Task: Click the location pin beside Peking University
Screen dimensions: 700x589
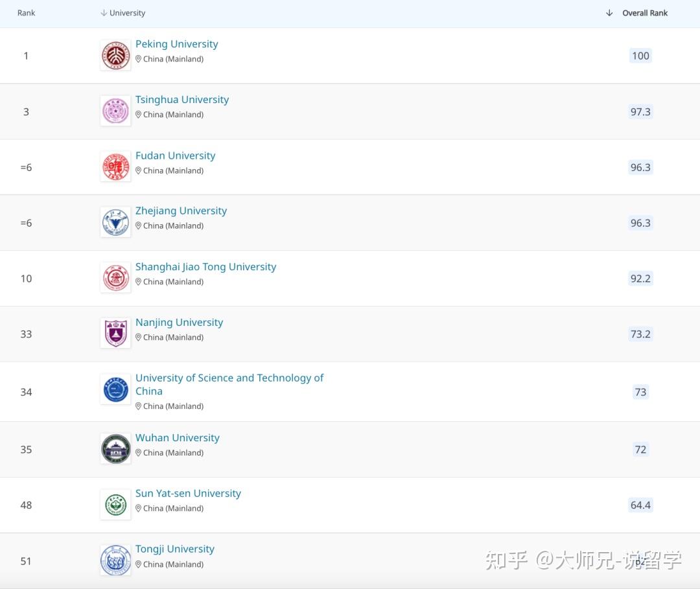Action: (139, 59)
